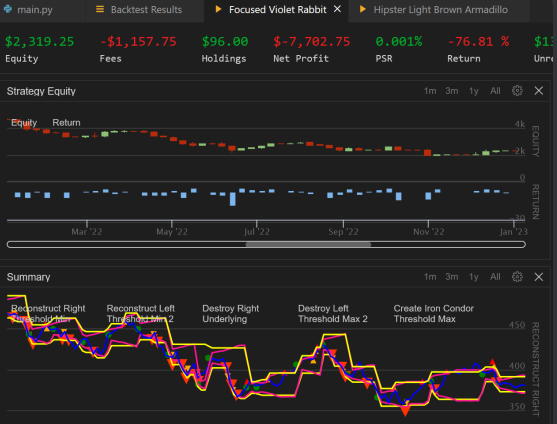Screen dimensions: 557x424
Task: Set Strategy Equity chart range to 1m
Action: 430,91
